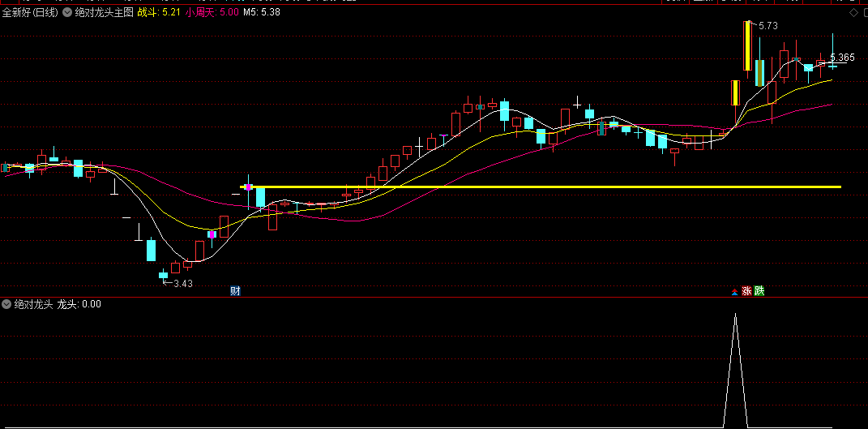Click the 小周天: 5.00 value
Screen dimensions: 868x429
click(x=212, y=12)
